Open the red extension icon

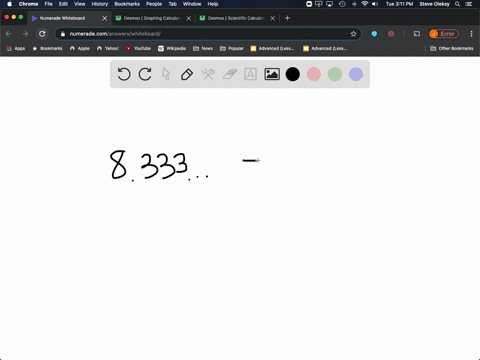coord(391,34)
